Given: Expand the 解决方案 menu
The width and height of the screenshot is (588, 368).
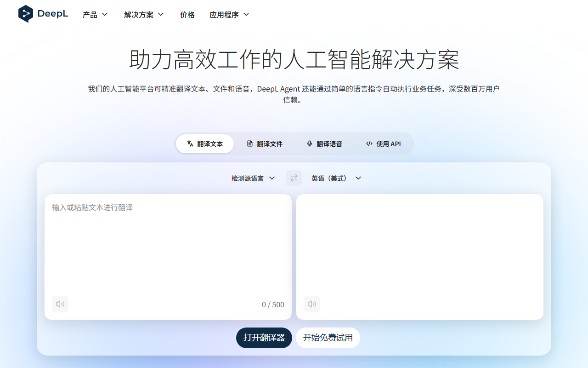Looking at the screenshot, I should pyautogui.click(x=144, y=14).
